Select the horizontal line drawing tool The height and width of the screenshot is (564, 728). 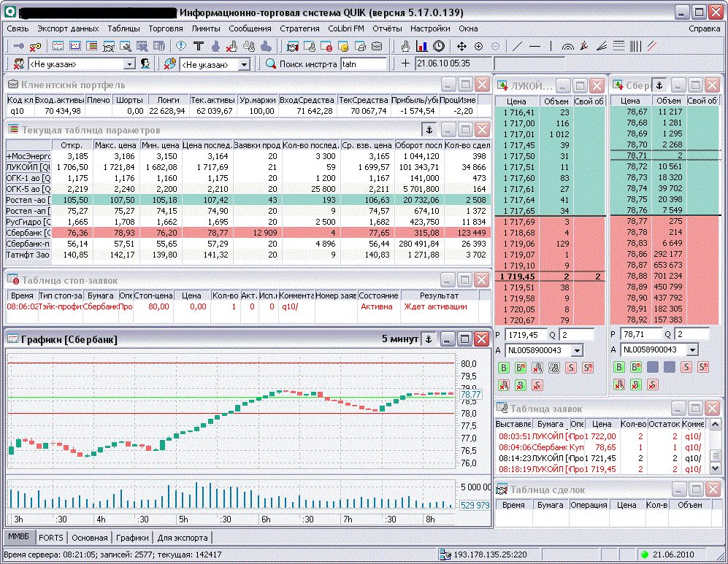tap(534, 46)
